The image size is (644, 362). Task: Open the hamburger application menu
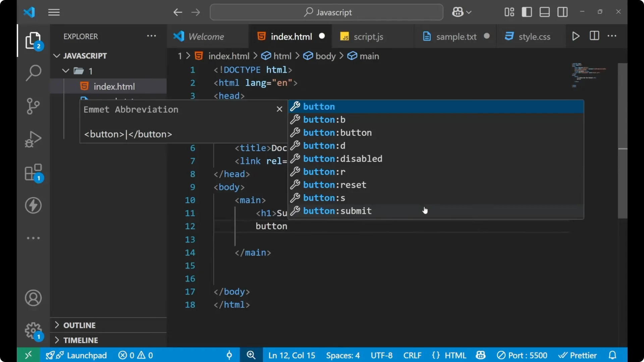coord(54,12)
